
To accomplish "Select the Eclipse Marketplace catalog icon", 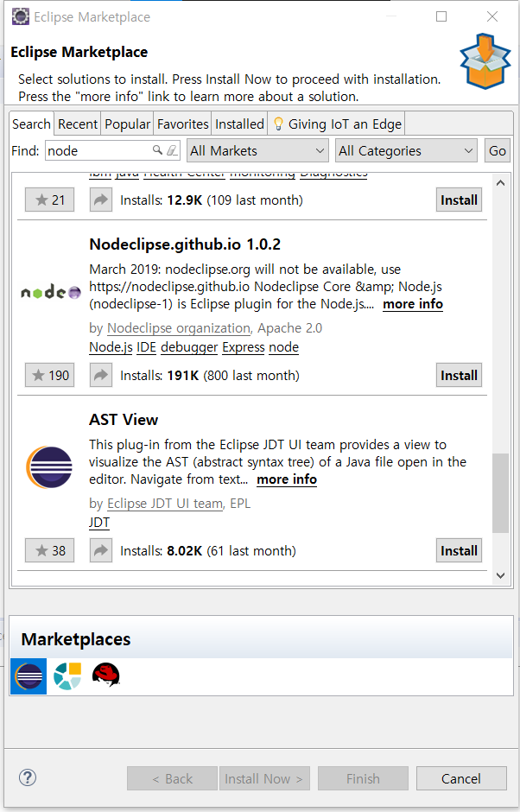I will tap(29, 676).
